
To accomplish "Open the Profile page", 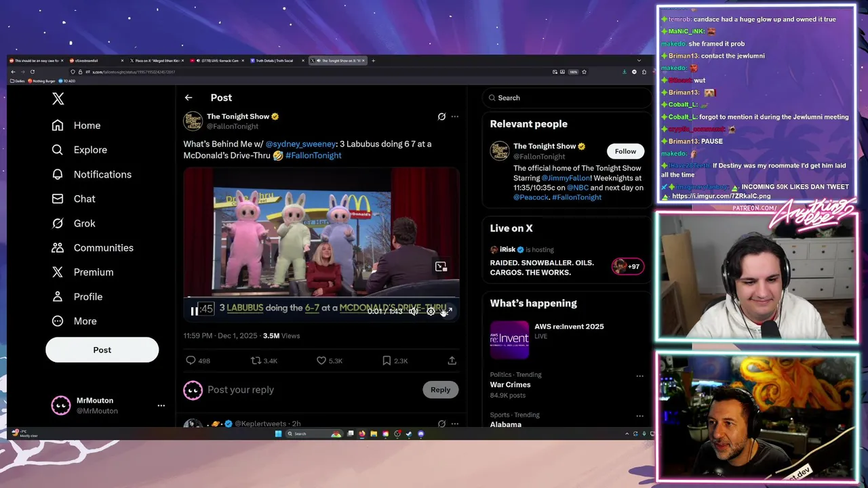I will tap(77, 296).
